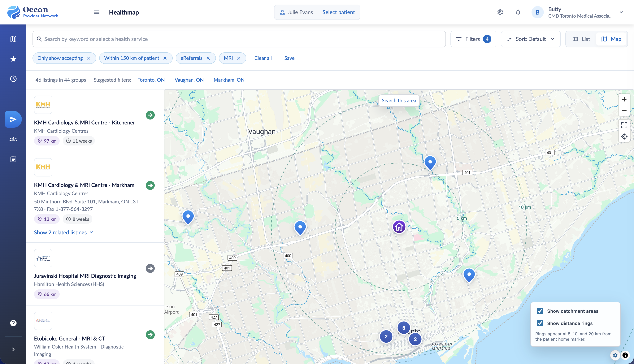Expand Show 2 related listings
634x364 pixels.
(x=63, y=232)
